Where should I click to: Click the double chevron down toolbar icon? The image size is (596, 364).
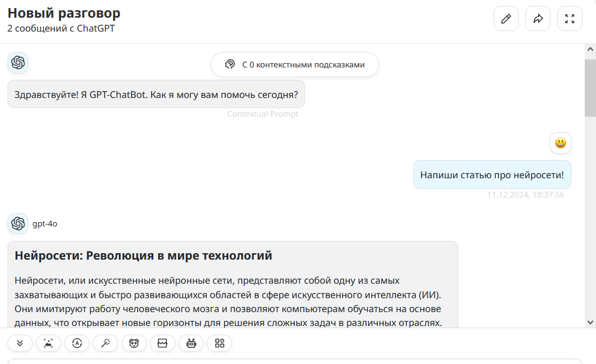point(20,344)
